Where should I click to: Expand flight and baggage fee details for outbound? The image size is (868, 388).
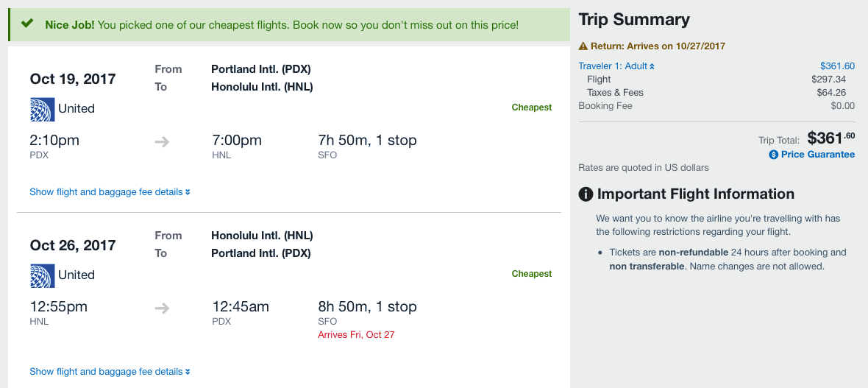[110, 192]
